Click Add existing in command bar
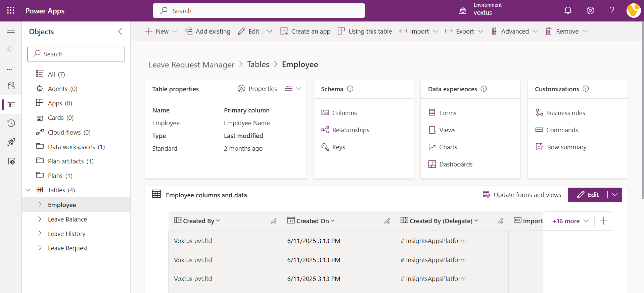This screenshot has width=644, height=293. [x=208, y=31]
